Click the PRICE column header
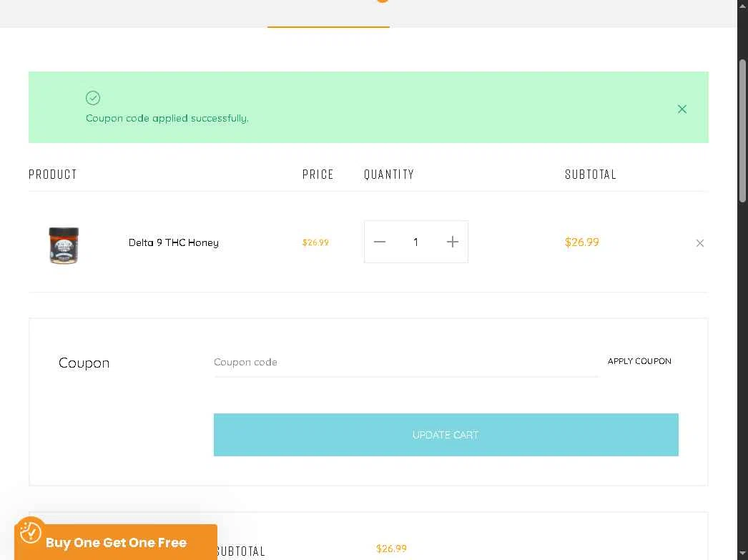748x560 pixels. click(x=318, y=175)
